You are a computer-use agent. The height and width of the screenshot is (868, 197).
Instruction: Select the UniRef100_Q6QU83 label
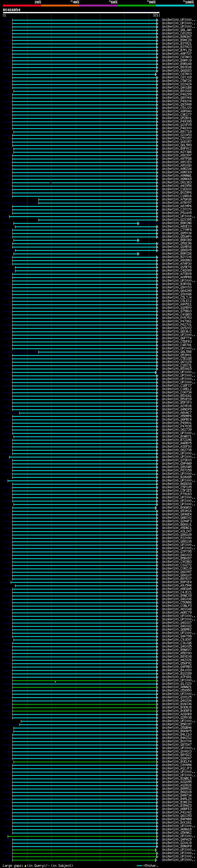tap(177, 71)
